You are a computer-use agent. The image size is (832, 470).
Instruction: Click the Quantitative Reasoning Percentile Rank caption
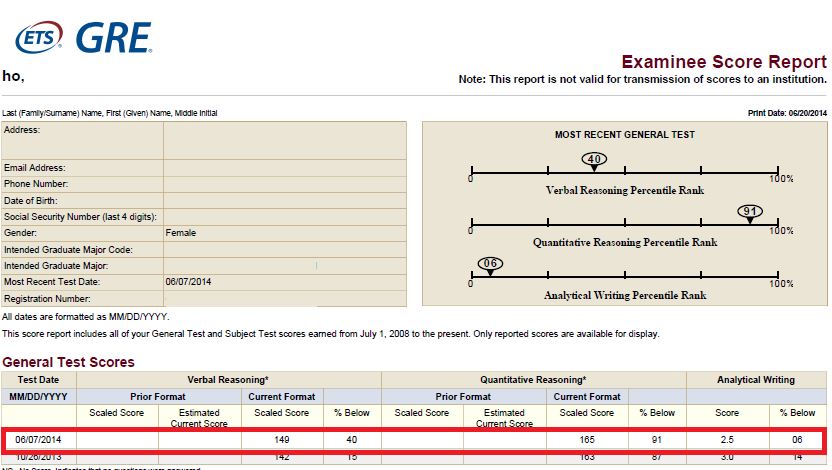tap(625, 242)
